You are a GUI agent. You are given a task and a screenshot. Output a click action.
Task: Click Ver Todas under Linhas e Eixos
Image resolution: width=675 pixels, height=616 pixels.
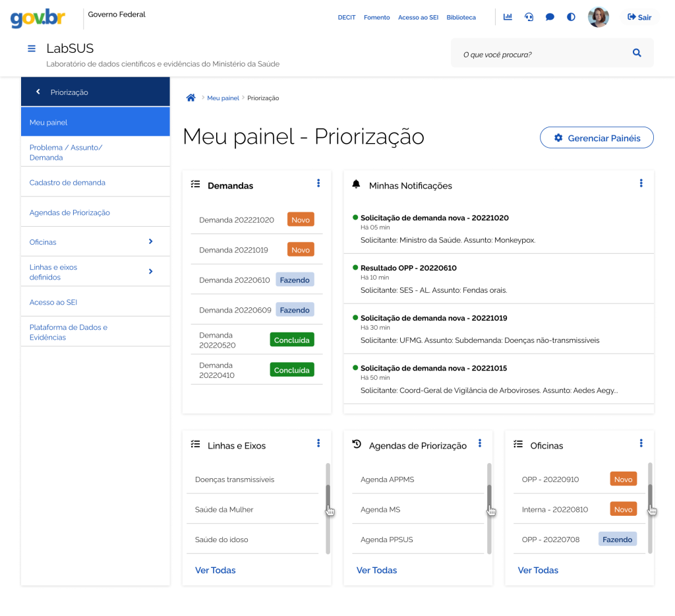[x=215, y=570]
